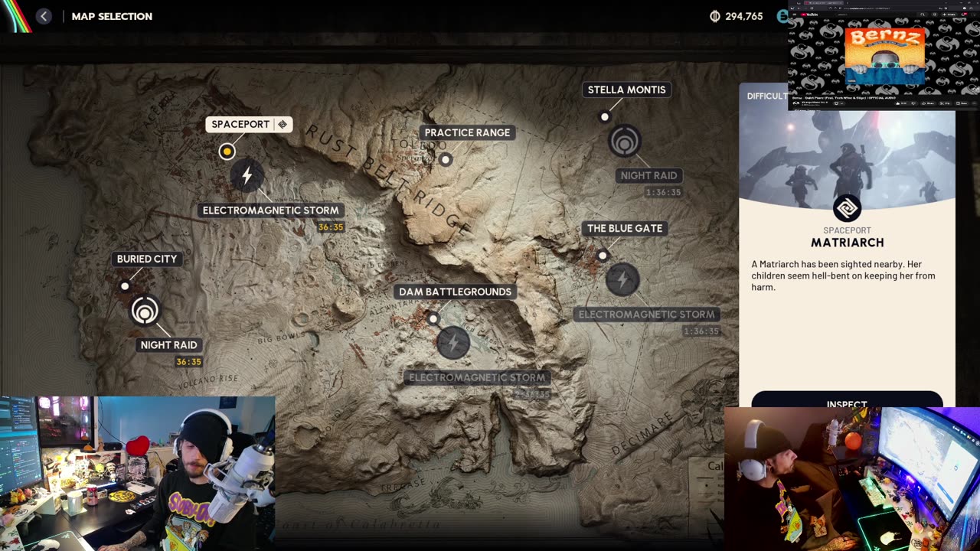Click the Electromagnetic Storm label under Dam Battlegrounds
This screenshot has height=551, width=980.
(477, 377)
